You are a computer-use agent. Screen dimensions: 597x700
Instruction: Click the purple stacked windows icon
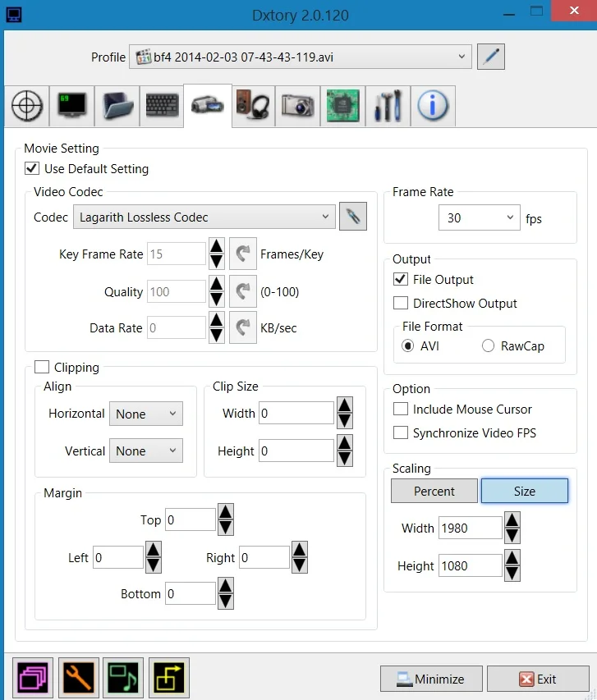[x=33, y=678]
